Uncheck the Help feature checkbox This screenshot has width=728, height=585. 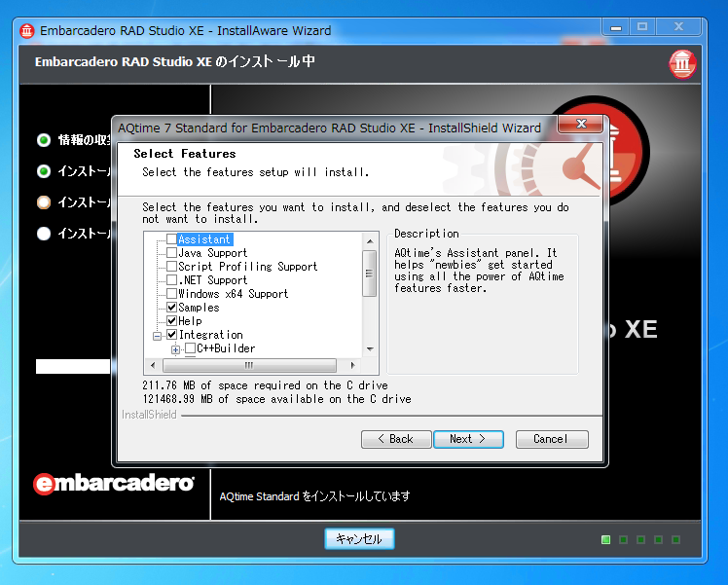tap(172, 320)
